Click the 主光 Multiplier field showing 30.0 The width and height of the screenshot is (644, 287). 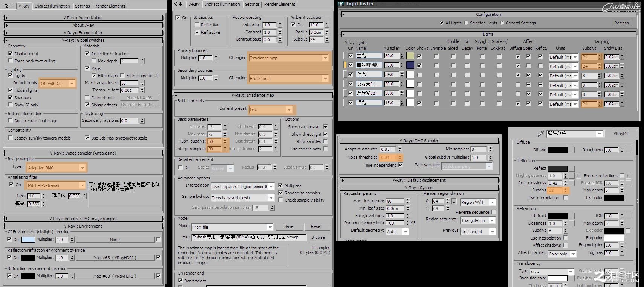(391, 56)
